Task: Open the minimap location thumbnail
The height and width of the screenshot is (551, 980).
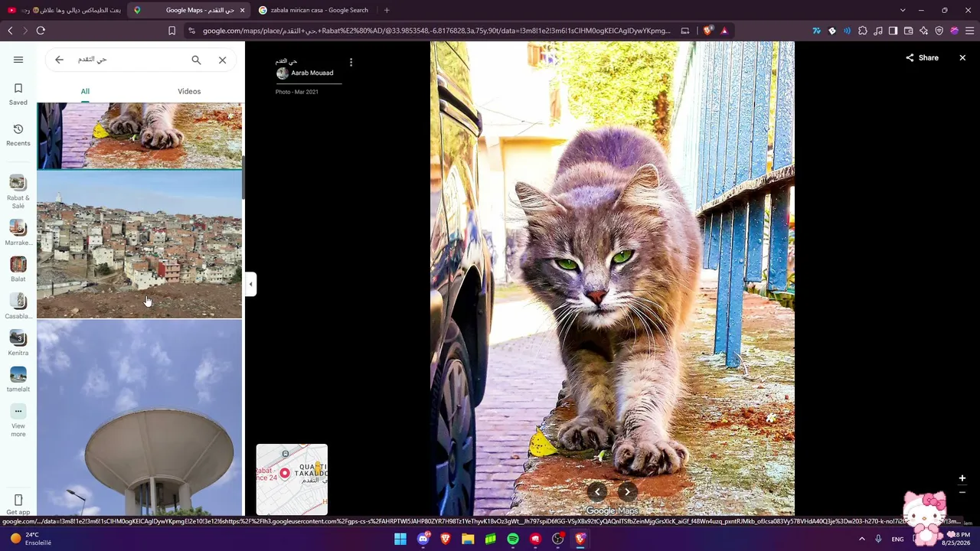Action: point(292,479)
